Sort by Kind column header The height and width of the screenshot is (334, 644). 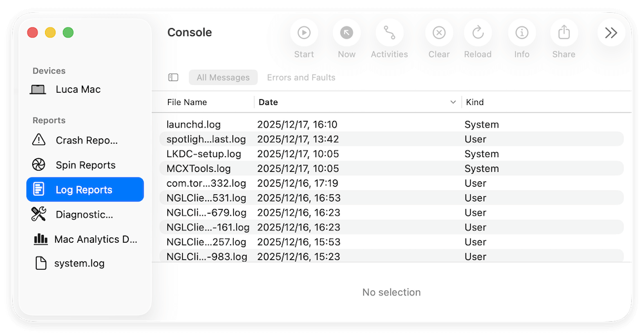click(x=475, y=102)
